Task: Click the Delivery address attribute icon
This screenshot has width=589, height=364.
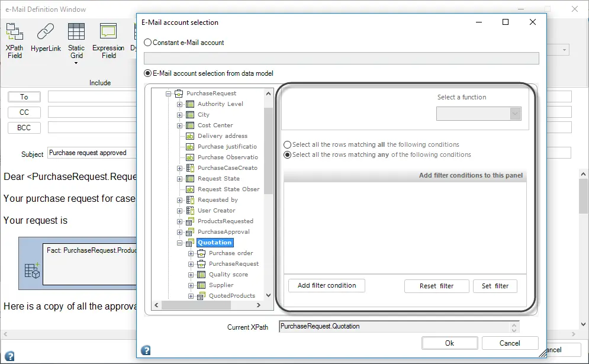Action: [190, 136]
